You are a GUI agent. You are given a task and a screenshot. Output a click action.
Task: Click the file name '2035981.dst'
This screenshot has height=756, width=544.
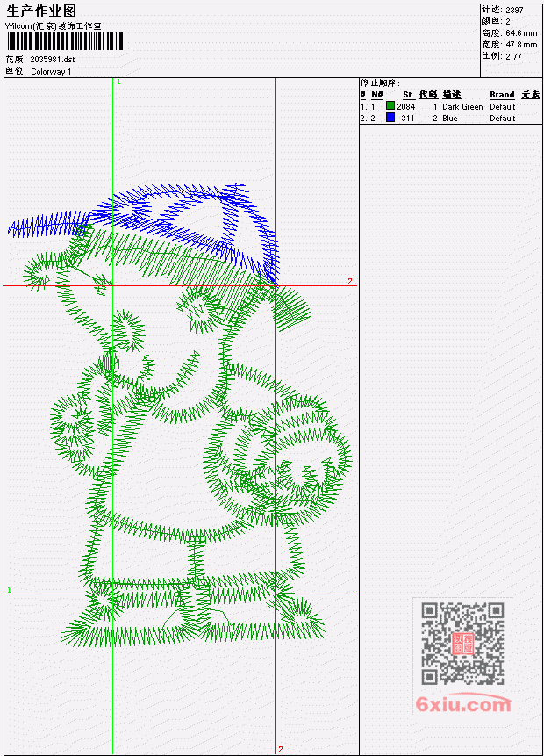52,60
